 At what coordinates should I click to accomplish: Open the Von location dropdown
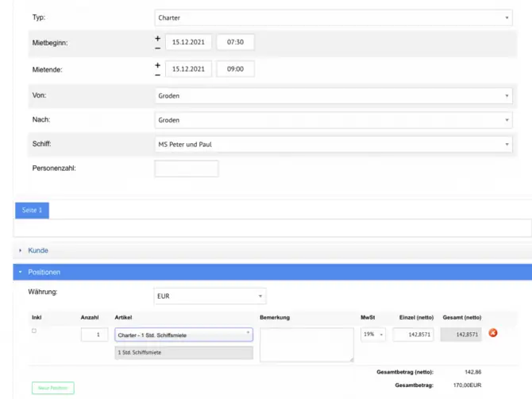coord(333,96)
